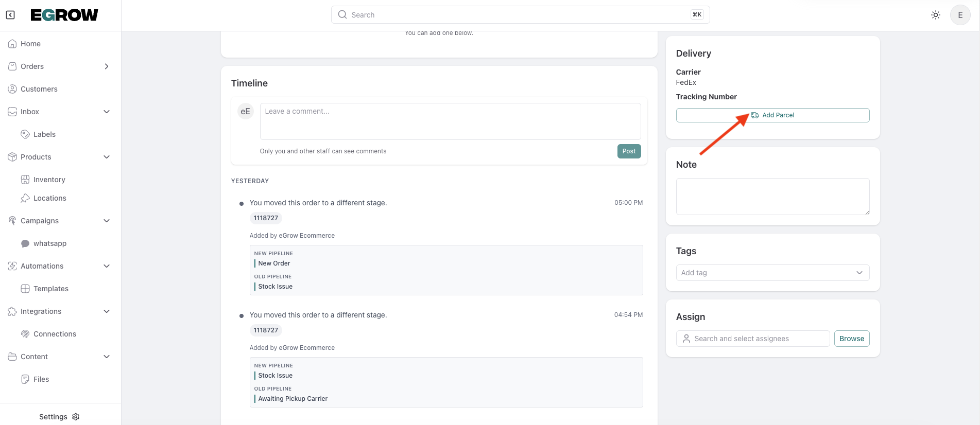The height and width of the screenshot is (425, 980).
Task: Go to the whatsapp campaigns item
Action: (49, 243)
